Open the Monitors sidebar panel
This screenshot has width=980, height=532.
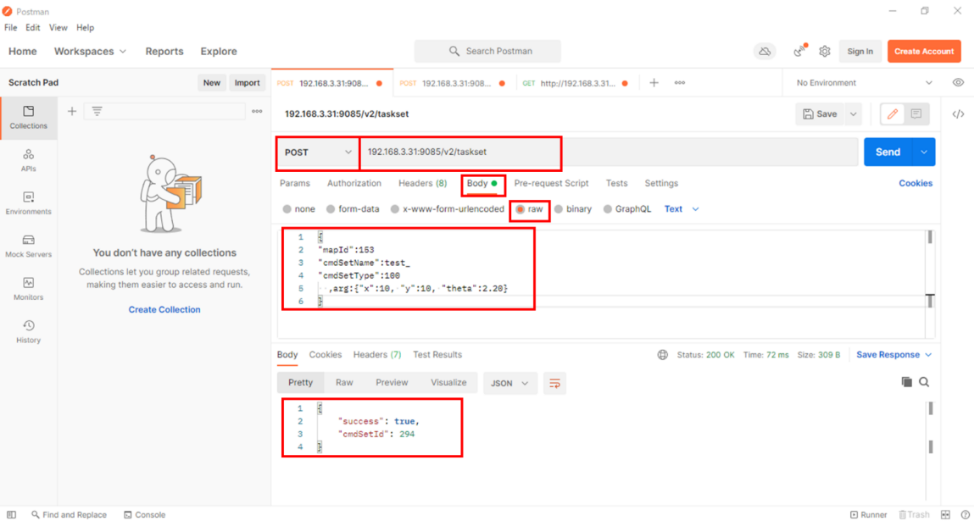click(28, 288)
